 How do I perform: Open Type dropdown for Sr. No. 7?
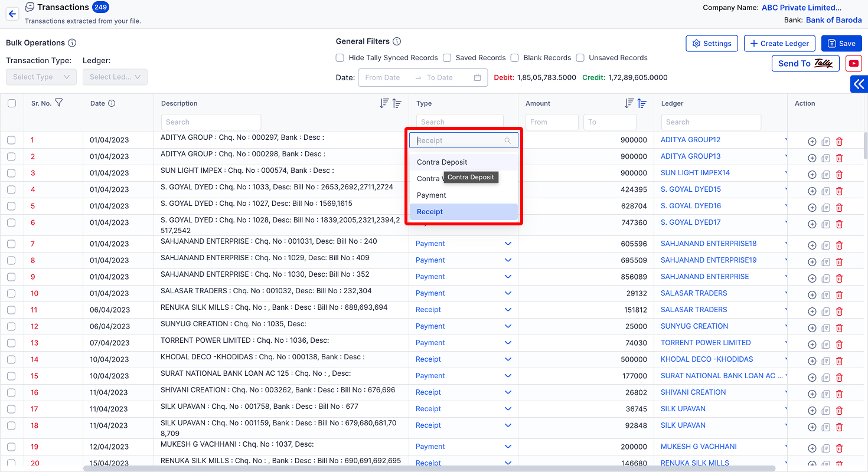point(464,244)
